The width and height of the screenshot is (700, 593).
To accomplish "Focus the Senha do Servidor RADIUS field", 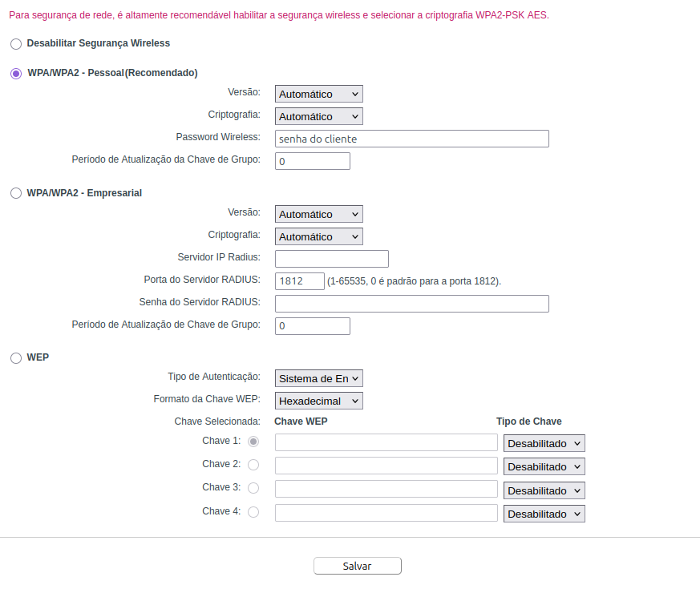I will (411, 304).
